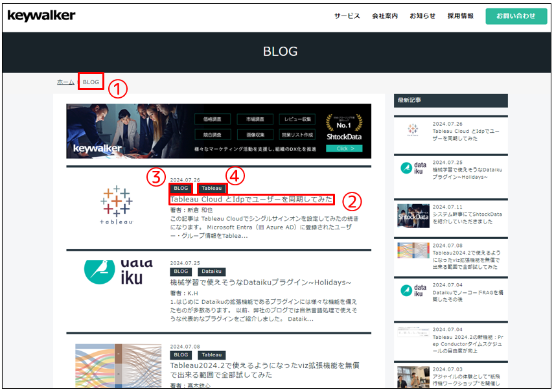Open sidebar post アジャイルの体験として紙飛行機ワークショップ
554x392 pixels.
coord(467,380)
